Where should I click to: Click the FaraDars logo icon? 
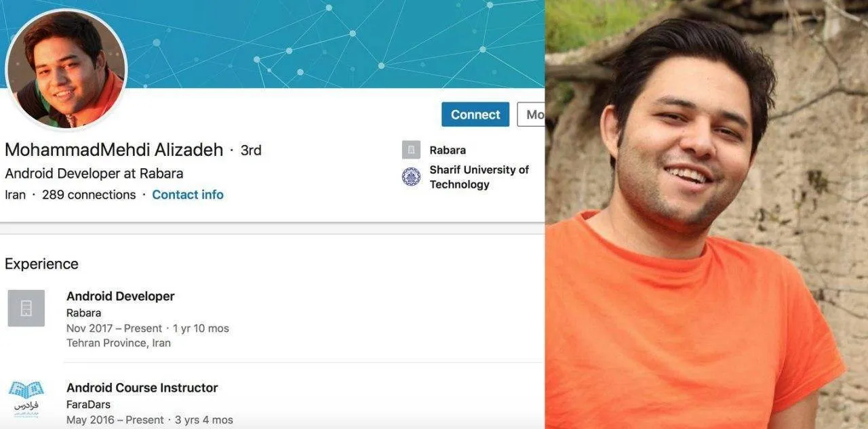point(26,400)
